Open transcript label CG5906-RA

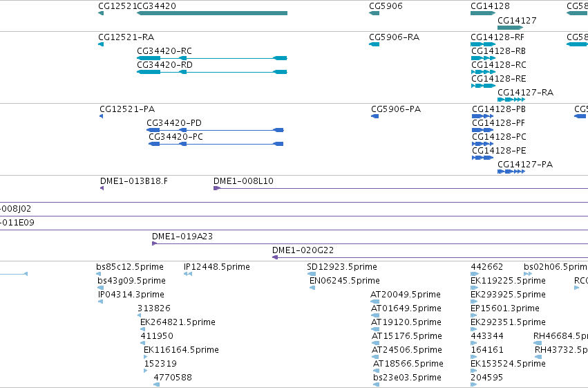(x=394, y=37)
